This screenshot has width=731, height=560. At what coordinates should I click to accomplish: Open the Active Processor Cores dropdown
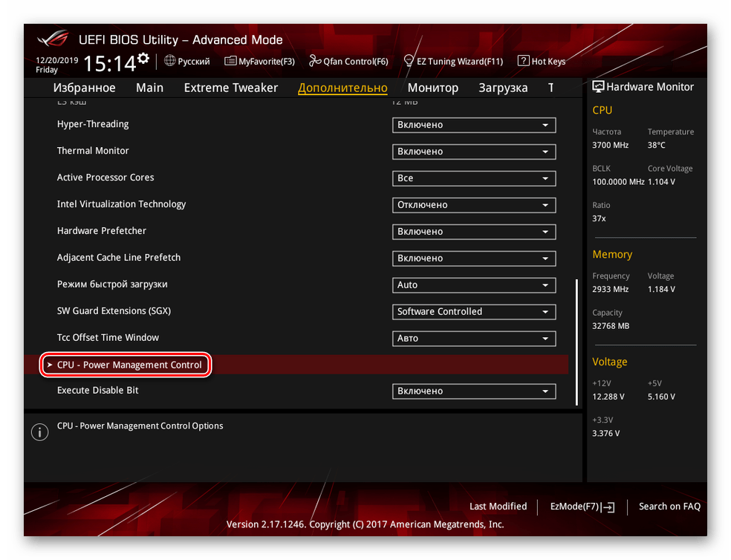tap(473, 178)
